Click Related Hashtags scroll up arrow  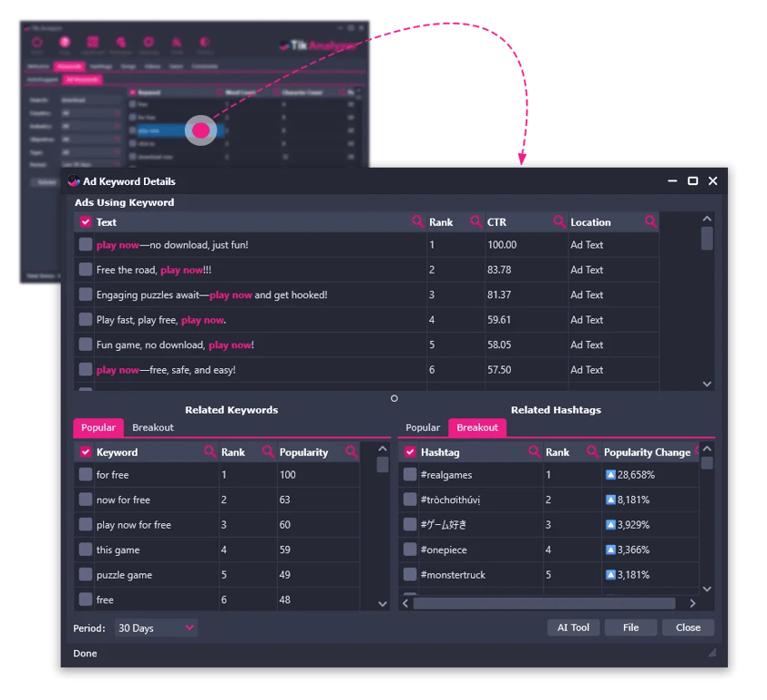pyautogui.click(x=707, y=448)
